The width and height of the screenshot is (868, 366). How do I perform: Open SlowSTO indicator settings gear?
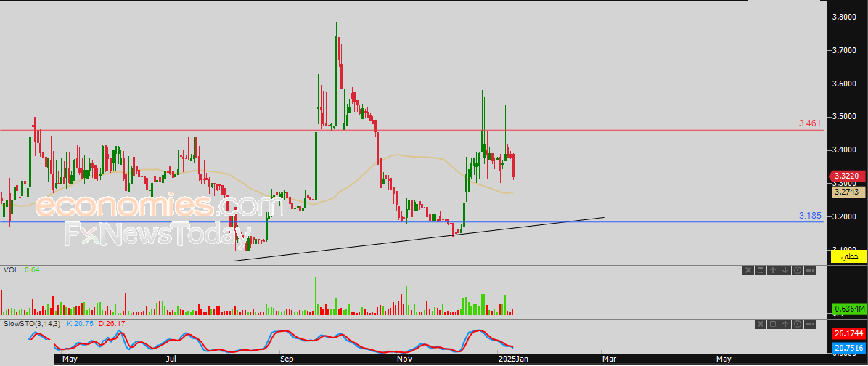(x=797, y=324)
